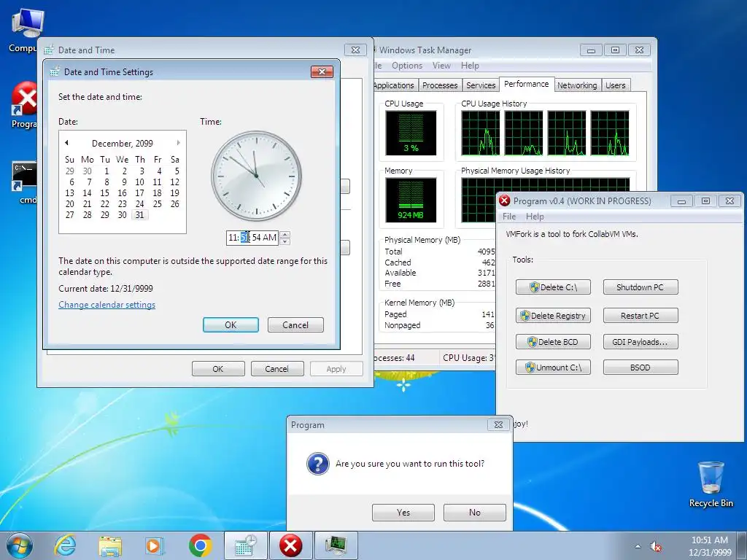Click the BSOD button
This screenshot has width=747, height=560.
coord(640,367)
